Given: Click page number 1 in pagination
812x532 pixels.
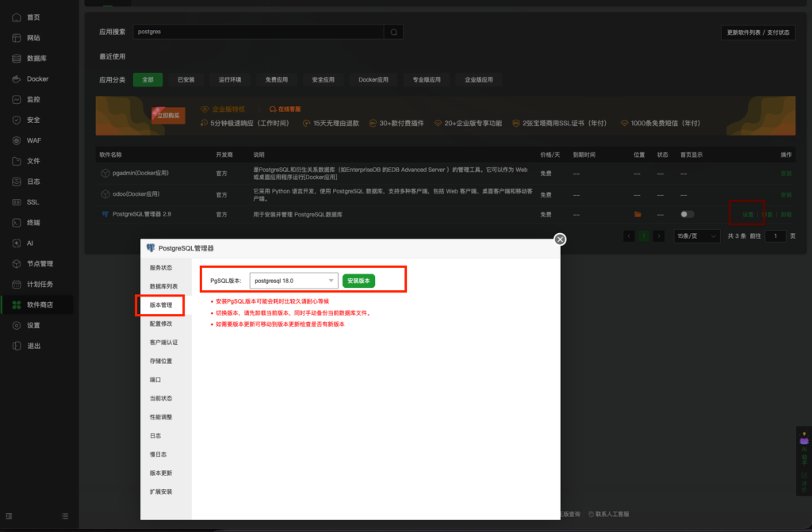Looking at the screenshot, I should pos(644,236).
